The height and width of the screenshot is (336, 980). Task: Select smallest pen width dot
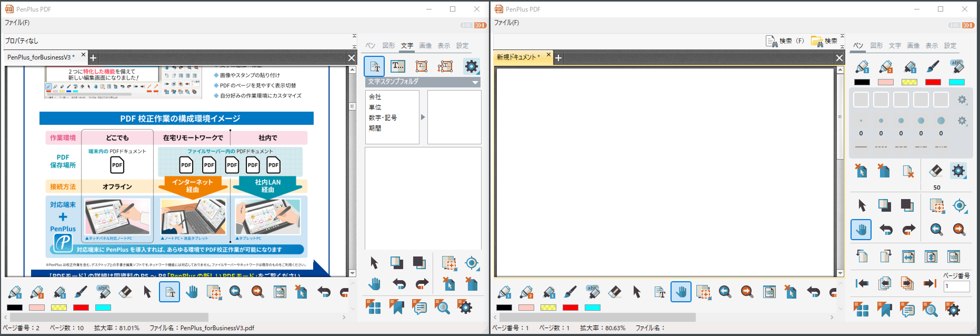tap(861, 121)
